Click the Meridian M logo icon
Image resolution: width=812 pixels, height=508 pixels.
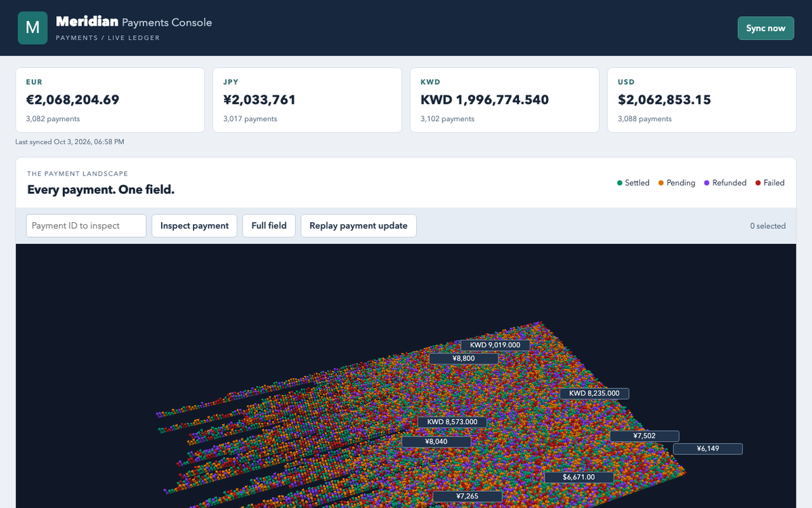tap(32, 28)
